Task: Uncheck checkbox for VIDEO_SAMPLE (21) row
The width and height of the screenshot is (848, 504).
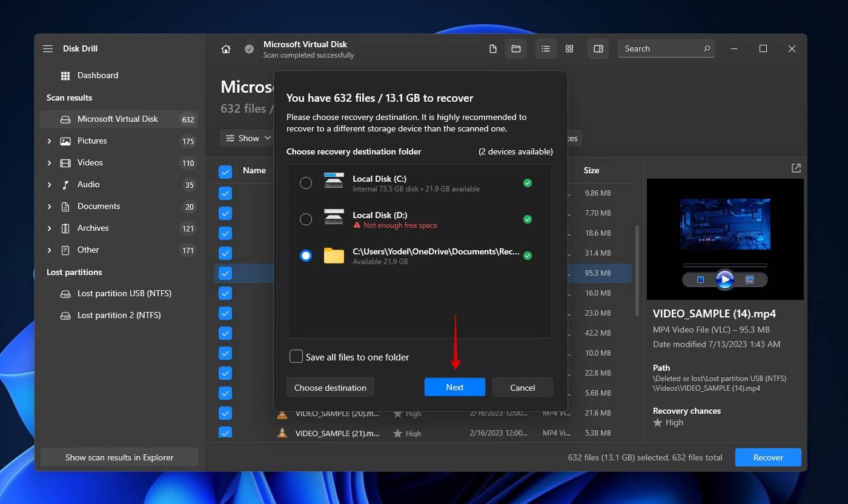Action: [x=225, y=433]
